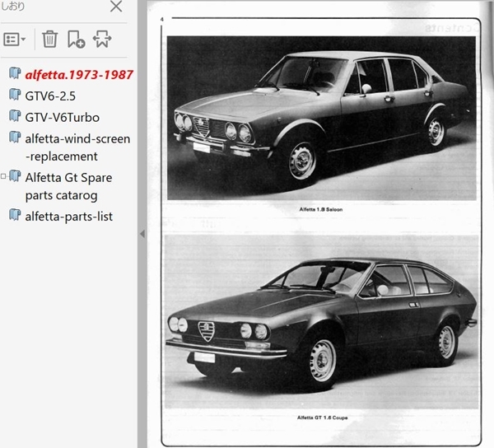This screenshot has width=494, height=448.
Task: Click the Alfetta GT 1.6 Coupe caption
Action: (322, 418)
